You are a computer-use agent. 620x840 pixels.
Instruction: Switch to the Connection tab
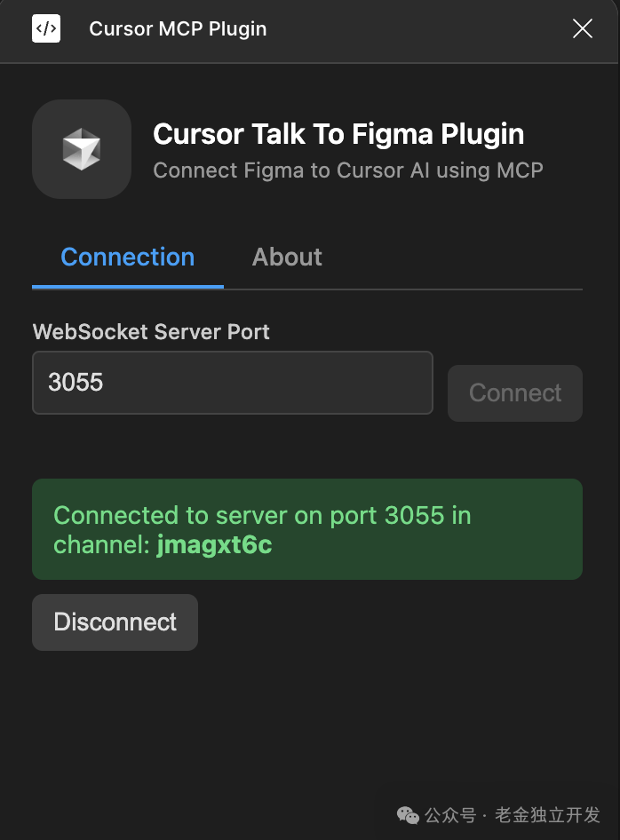click(x=127, y=258)
